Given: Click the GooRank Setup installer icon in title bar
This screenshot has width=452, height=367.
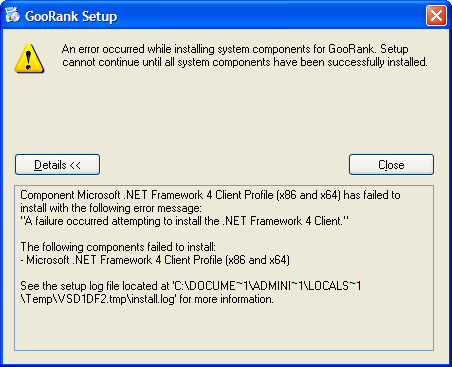Looking at the screenshot, I should coord(12,15).
